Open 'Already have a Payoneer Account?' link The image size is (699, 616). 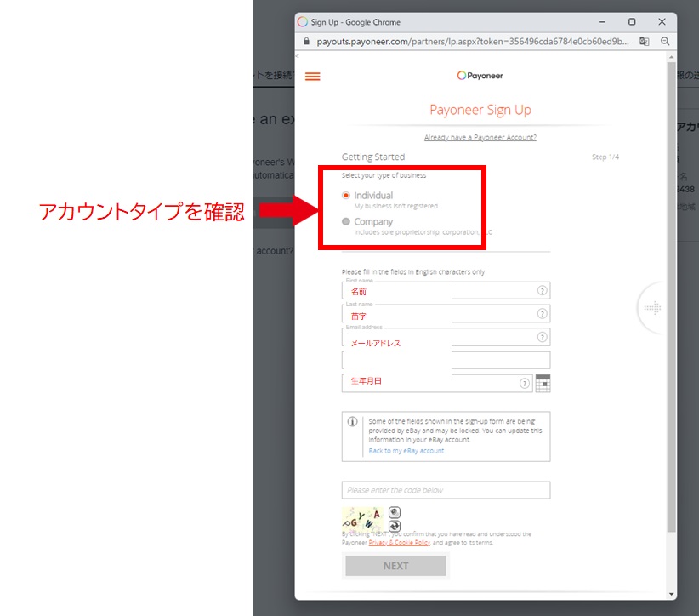pos(480,137)
